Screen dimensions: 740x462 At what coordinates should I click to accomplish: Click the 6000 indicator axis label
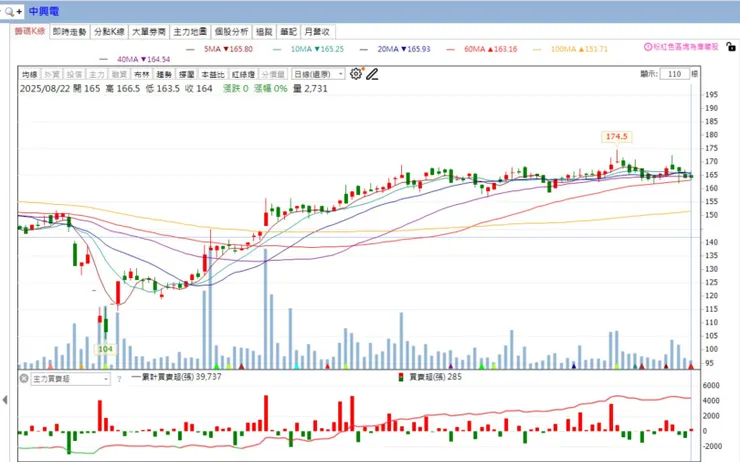(711, 386)
